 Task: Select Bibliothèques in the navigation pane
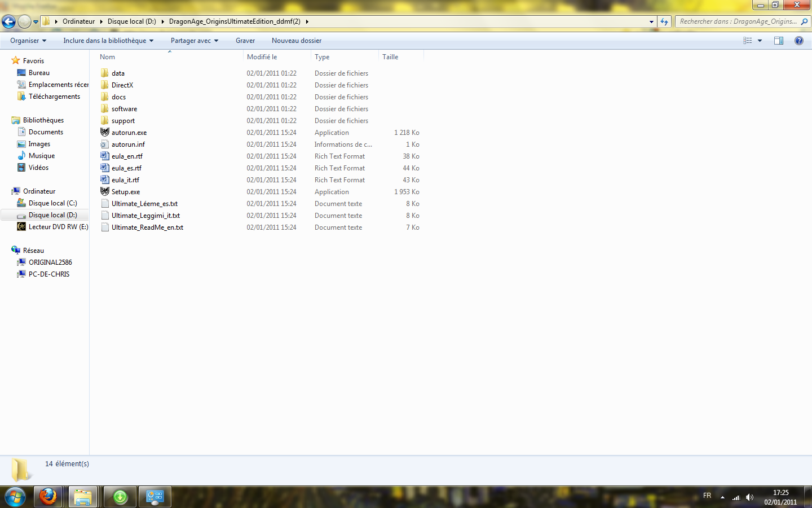coord(43,120)
